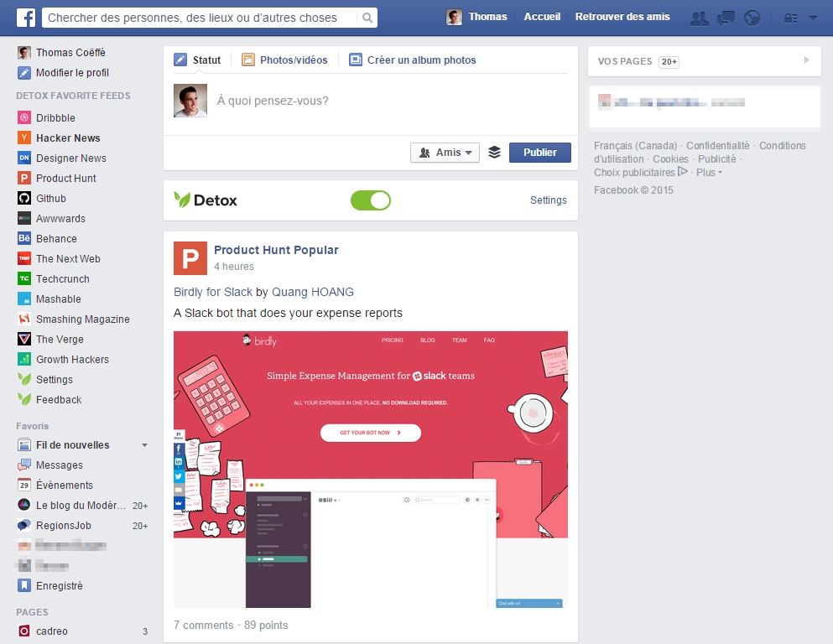Viewport: 833px width, 644px height.
Task: Click the Facebook logo icon
Action: point(25,18)
